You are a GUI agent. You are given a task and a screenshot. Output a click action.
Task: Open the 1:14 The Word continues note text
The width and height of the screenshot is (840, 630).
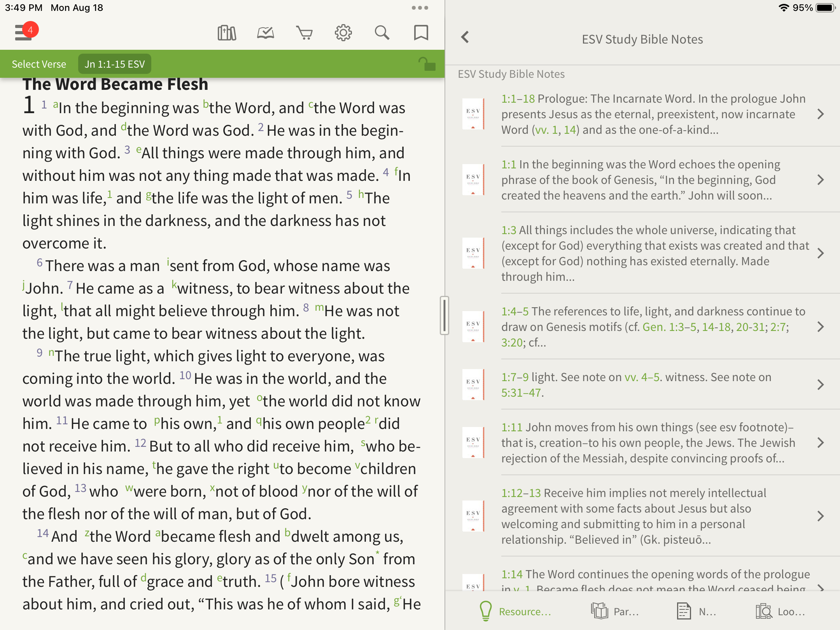[x=656, y=581]
